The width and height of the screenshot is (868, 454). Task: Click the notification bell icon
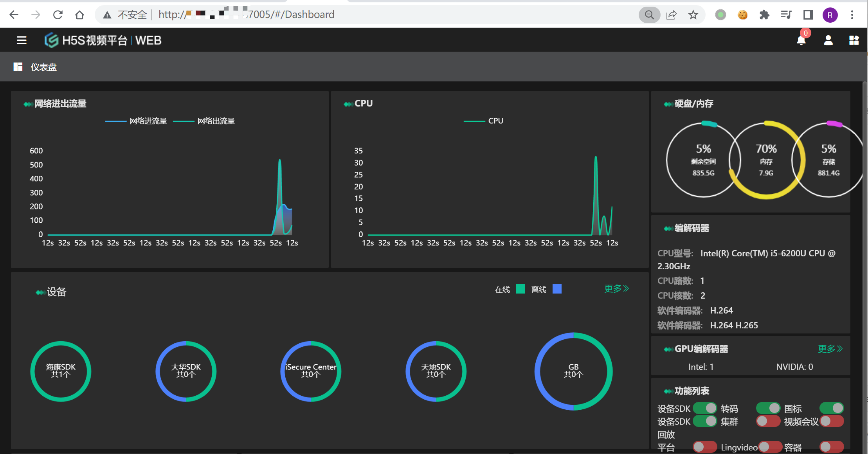(801, 40)
